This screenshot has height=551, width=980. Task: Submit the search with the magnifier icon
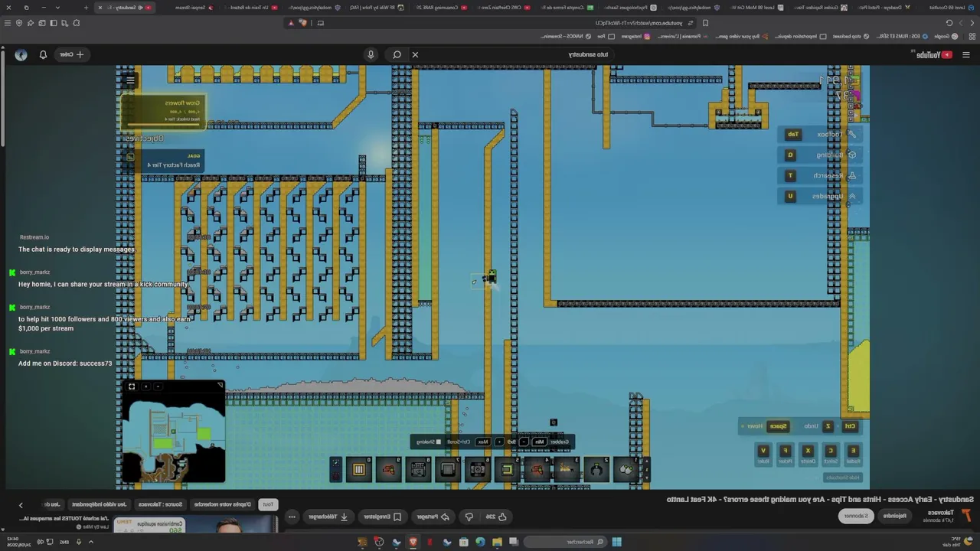(x=397, y=54)
